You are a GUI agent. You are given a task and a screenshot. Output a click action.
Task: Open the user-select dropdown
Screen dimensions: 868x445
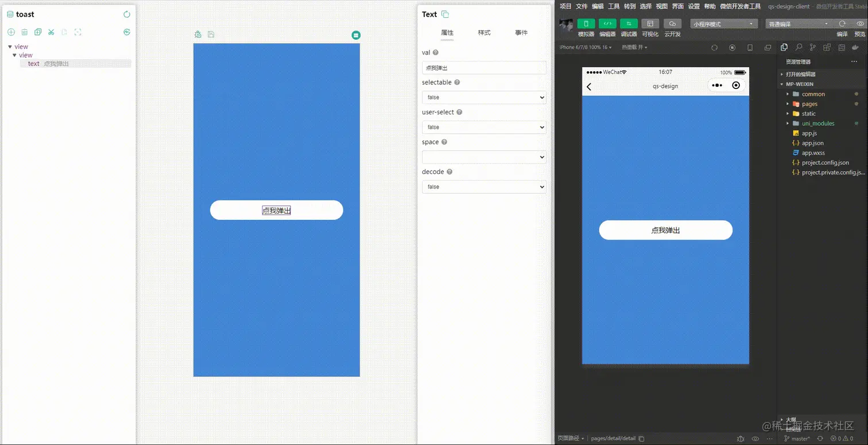tap(484, 127)
